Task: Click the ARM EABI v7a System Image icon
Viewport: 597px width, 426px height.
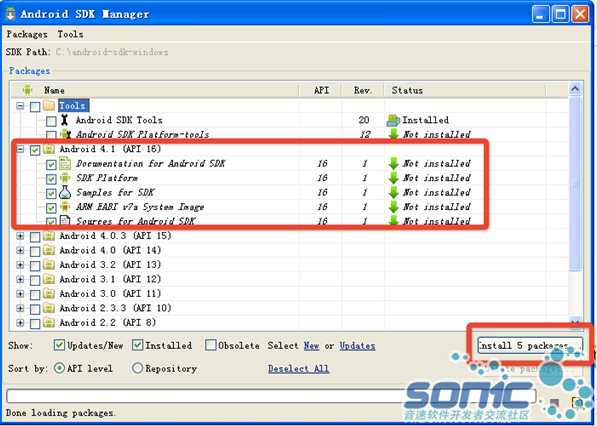Action: click(x=65, y=207)
